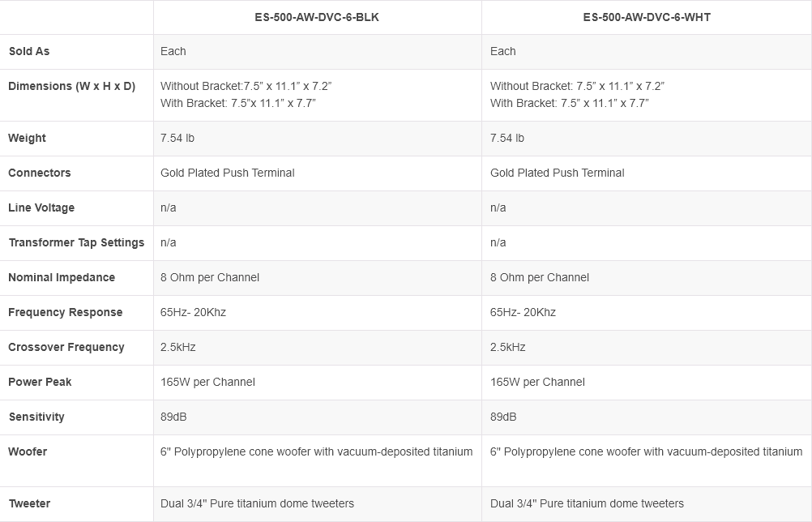Select the Sold As row label

pyautogui.click(x=29, y=51)
